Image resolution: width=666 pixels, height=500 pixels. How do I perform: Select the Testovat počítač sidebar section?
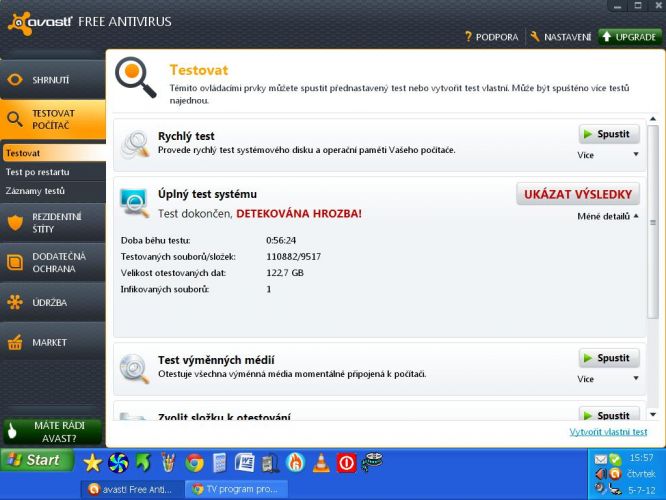[x=53, y=119]
